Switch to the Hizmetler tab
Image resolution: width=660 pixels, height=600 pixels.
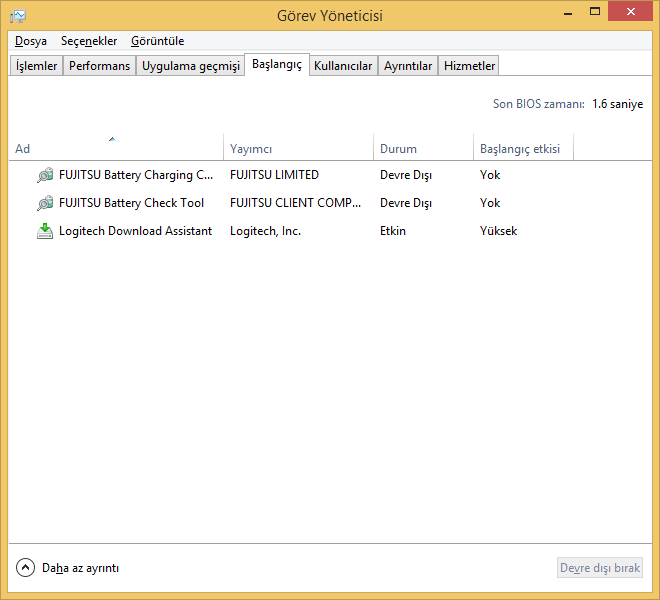(x=469, y=66)
